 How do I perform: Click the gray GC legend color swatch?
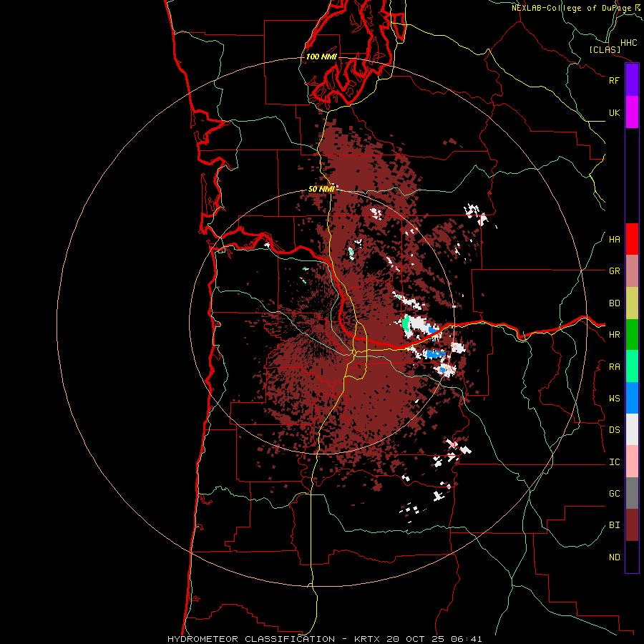click(632, 493)
